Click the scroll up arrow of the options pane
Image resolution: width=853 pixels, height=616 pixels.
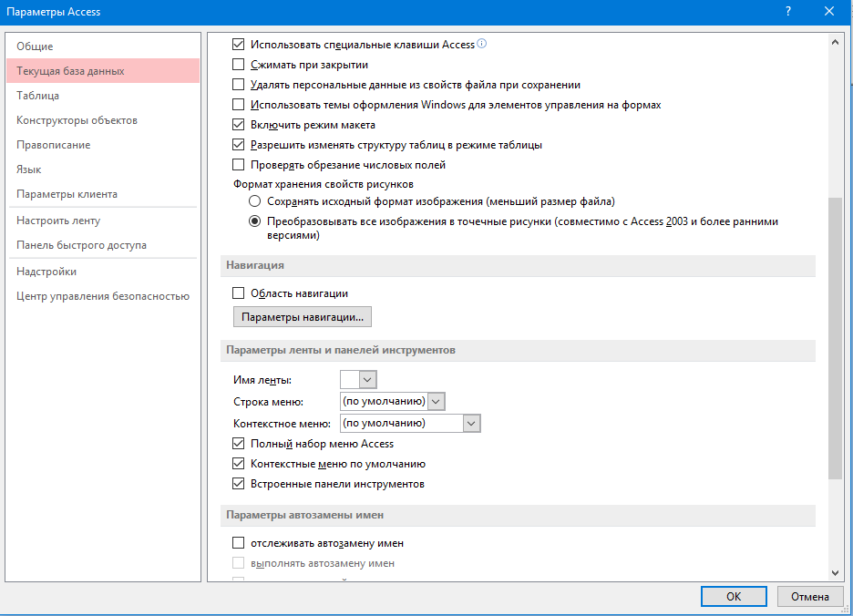835,42
